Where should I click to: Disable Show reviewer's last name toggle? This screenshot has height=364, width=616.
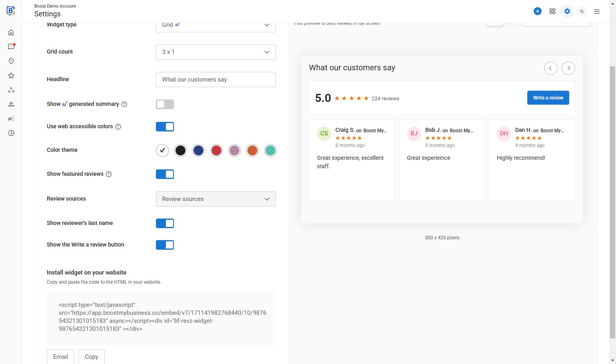(165, 223)
